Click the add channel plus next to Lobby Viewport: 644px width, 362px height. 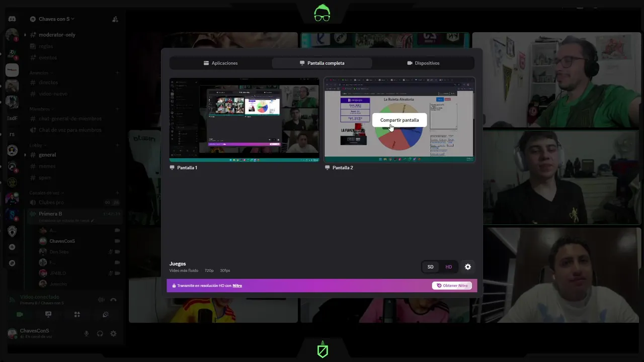tap(117, 145)
